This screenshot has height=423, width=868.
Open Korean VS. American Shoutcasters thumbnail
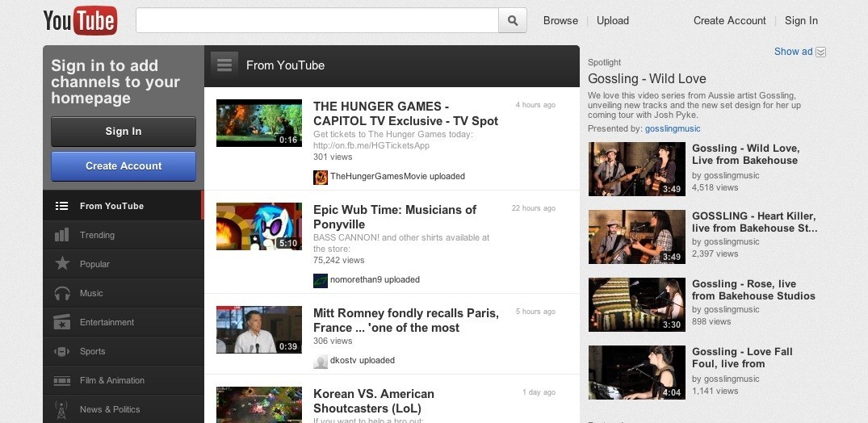pyautogui.click(x=259, y=404)
